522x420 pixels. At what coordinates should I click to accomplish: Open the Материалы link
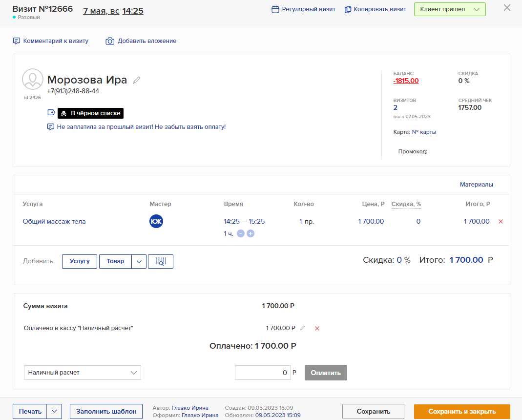[476, 185]
